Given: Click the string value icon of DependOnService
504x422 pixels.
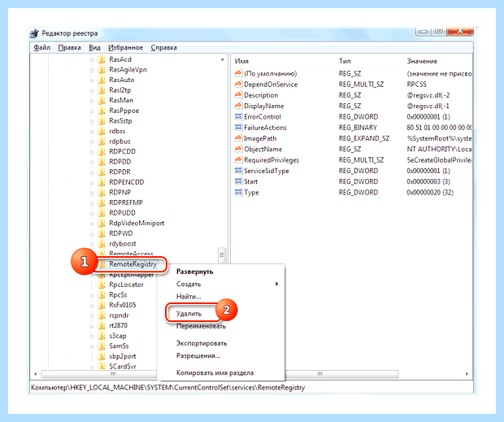Looking at the screenshot, I should [x=238, y=85].
